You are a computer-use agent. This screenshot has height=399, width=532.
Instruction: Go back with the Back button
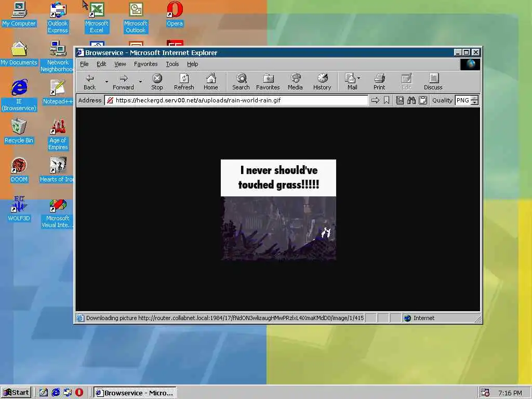[x=89, y=82]
